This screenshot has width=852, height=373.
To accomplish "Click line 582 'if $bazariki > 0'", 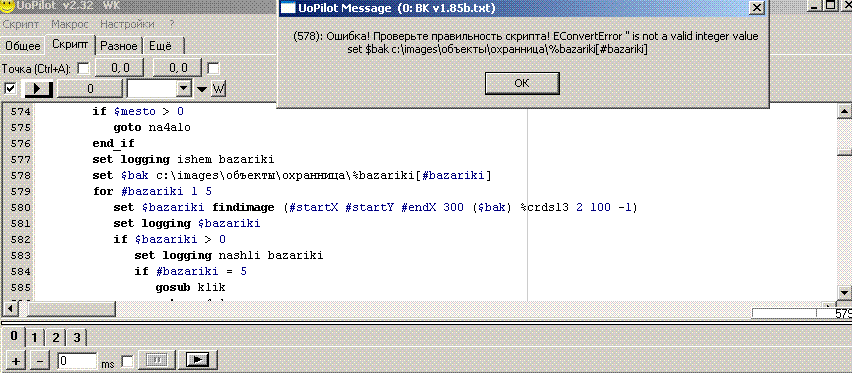I will [x=170, y=239].
